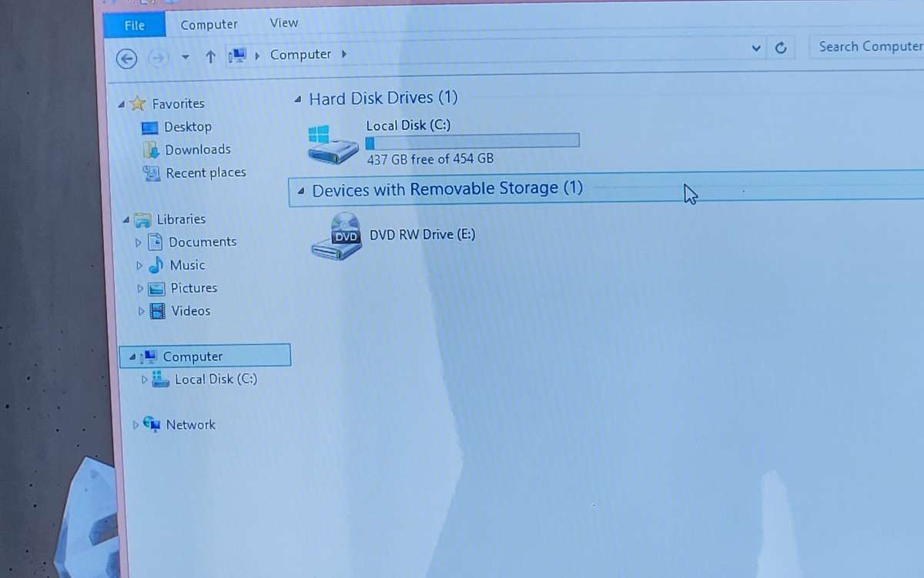The height and width of the screenshot is (578, 924).
Task: Expand Local Disk (C:) in navigation tree
Action: 144,379
